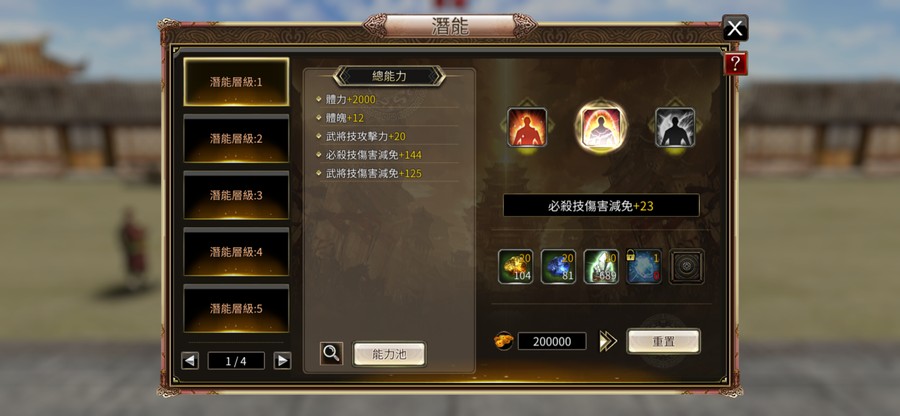900x416 pixels.
Task: Select the red flaming body potential icon
Action: click(x=527, y=127)
